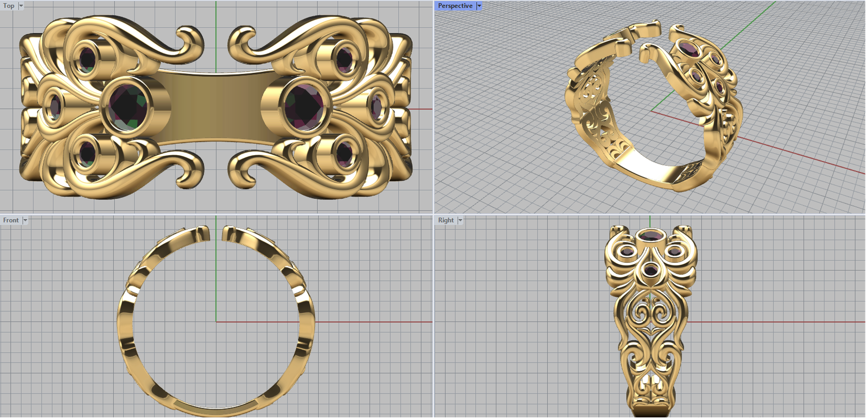Open the Top viewport dropdown arrow
Screen dimensions: 868x419
click(x=21, y=6)
